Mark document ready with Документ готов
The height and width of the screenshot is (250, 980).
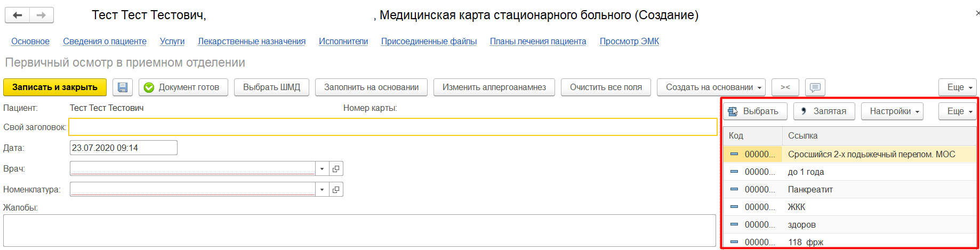point(183,87)
